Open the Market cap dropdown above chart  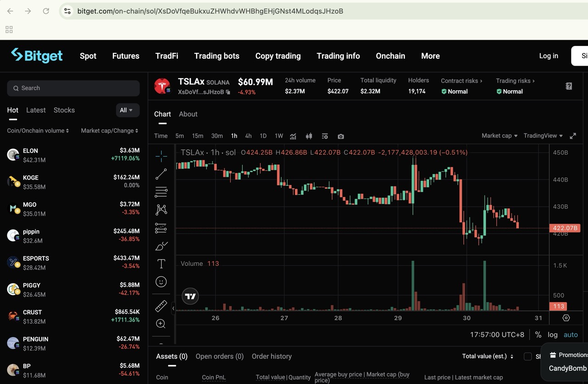click(499, 136)
